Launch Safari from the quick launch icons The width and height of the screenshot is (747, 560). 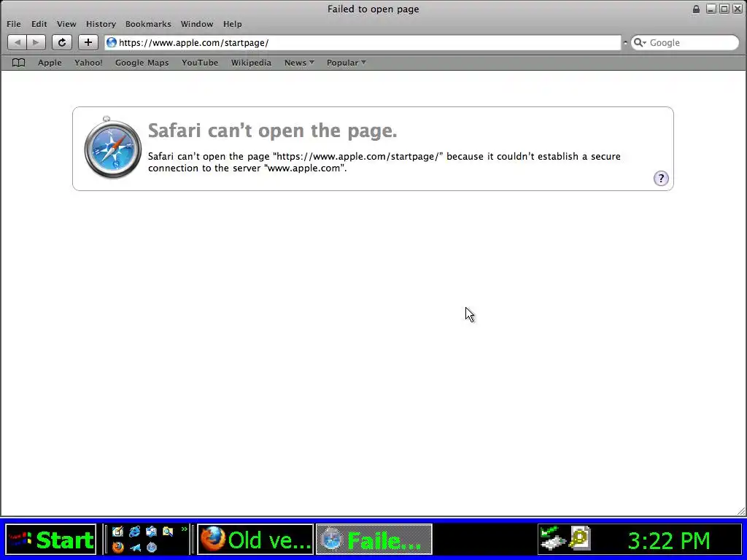[x=152, y=547]
